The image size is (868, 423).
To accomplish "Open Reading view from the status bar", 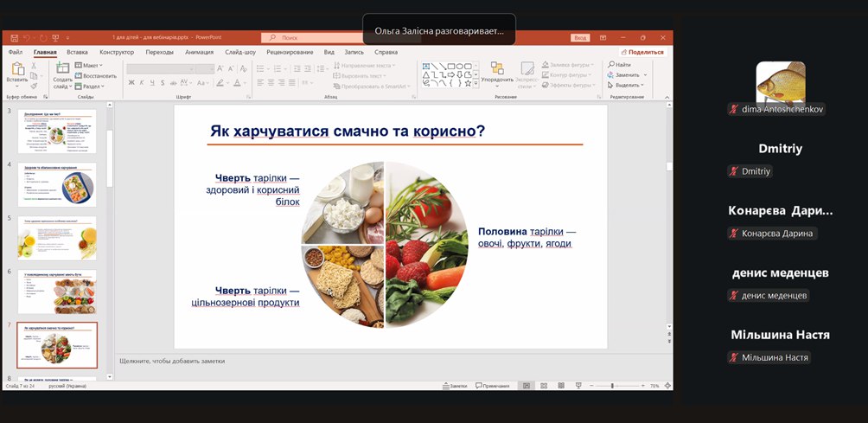I will pyautogui.click(x=561, y=386).
